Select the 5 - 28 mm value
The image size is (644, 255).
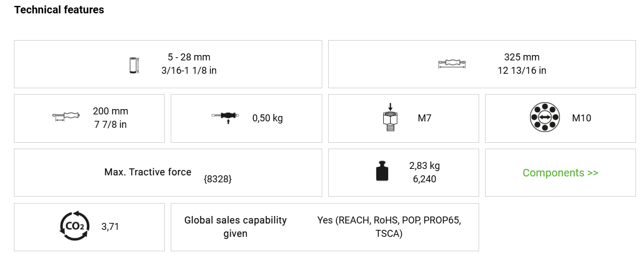tap(189, 57)
